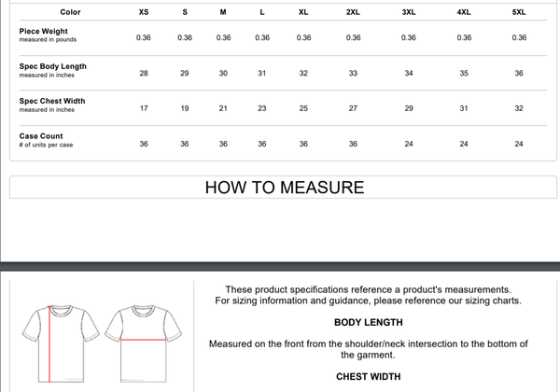560x392 pixels.
Task: Click the HOW TO MEASURE heading
Action: [285, 188]
